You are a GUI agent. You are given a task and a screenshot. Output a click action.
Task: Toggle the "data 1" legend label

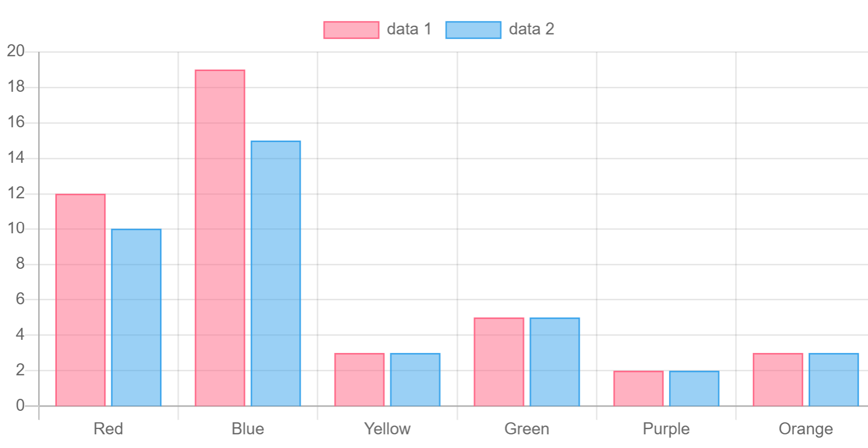[x=409, y=29]
